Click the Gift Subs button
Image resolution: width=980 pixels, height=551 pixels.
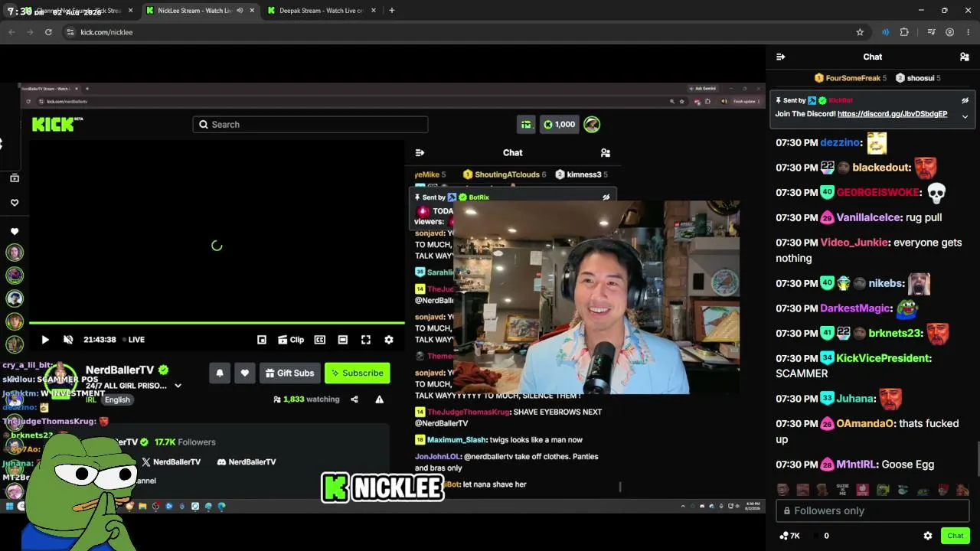tap(289, 373)
